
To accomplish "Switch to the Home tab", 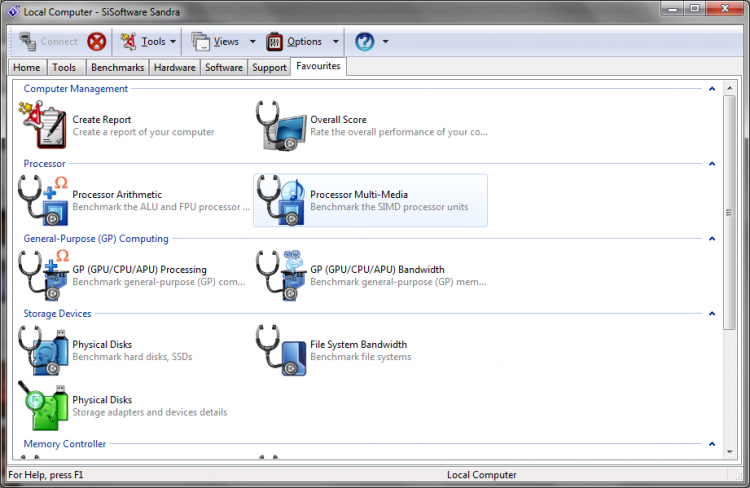I will [x=27, y=67].
